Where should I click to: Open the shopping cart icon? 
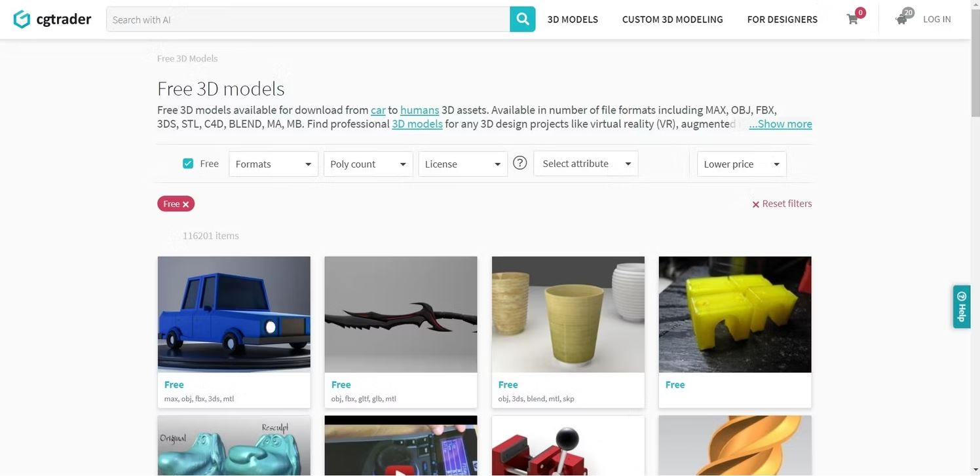[x=852, y=20]
